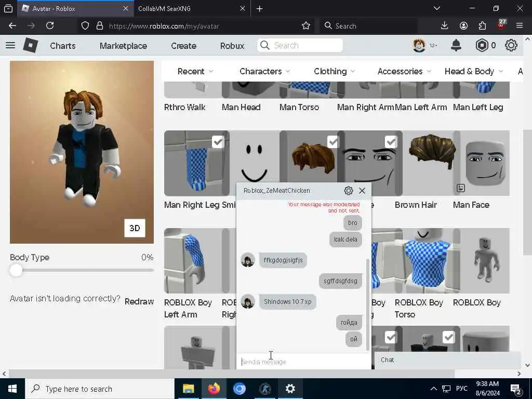This screenshot has width=532, height=399.
Task: Open the Firefox account icon
Action: 463,26
